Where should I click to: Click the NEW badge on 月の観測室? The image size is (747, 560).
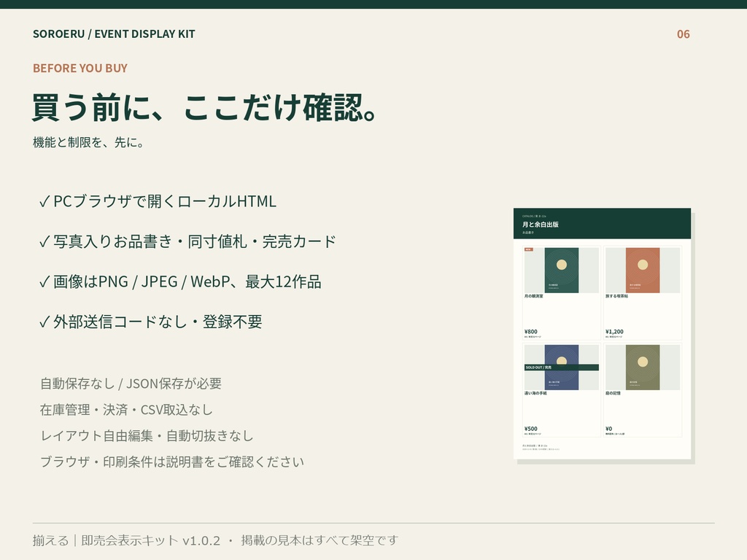click(x=529, y=249)
